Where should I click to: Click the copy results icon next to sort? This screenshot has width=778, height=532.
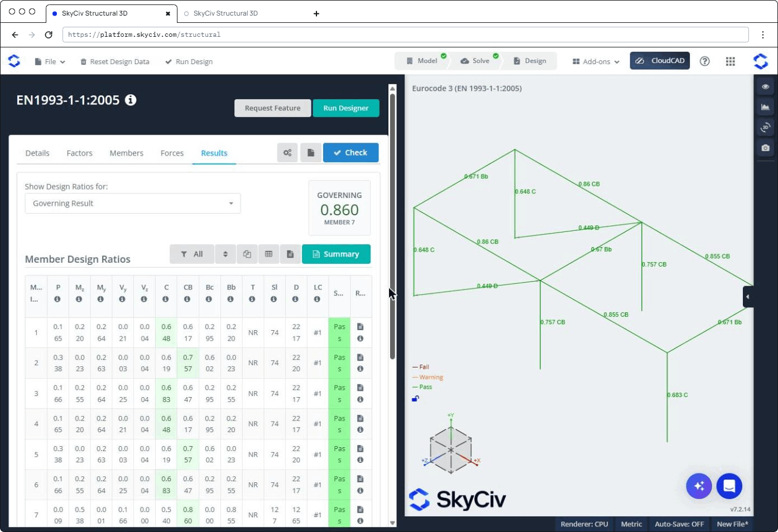247,254
